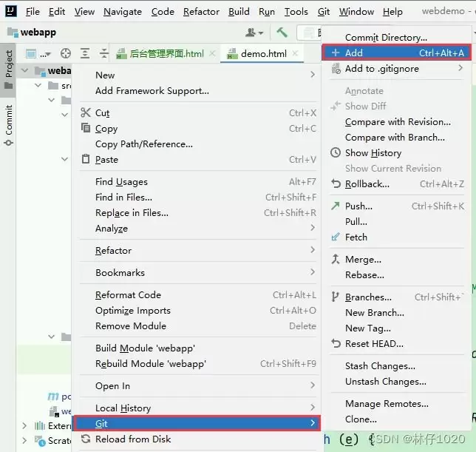Open the Code menu
The width and height of the screenshot is (476, 452).
163,12
